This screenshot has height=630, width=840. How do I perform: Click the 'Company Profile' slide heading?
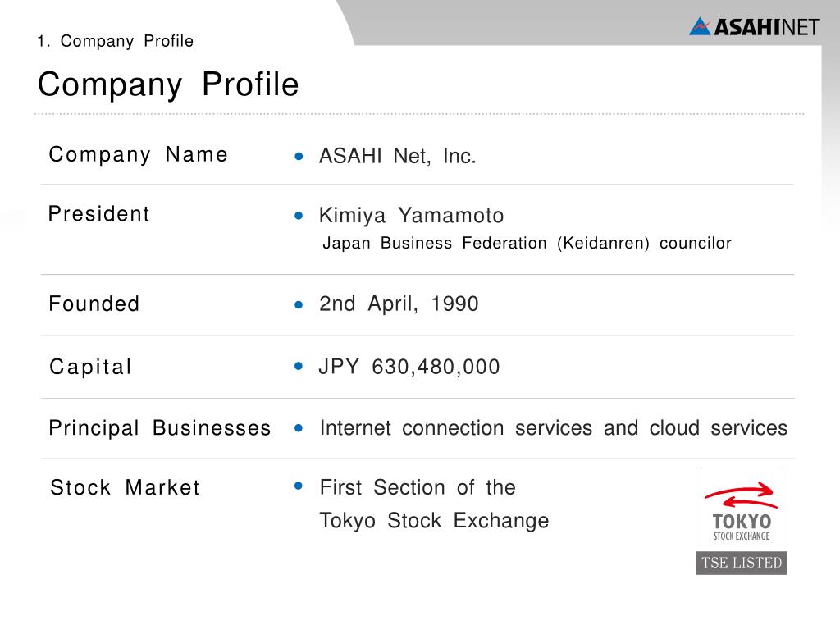coord(167,84)
